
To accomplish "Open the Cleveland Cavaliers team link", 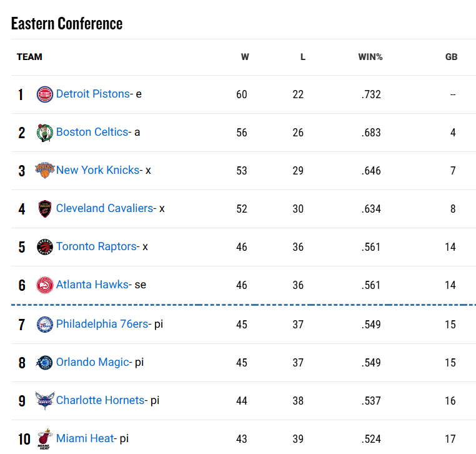I will 104,208.
